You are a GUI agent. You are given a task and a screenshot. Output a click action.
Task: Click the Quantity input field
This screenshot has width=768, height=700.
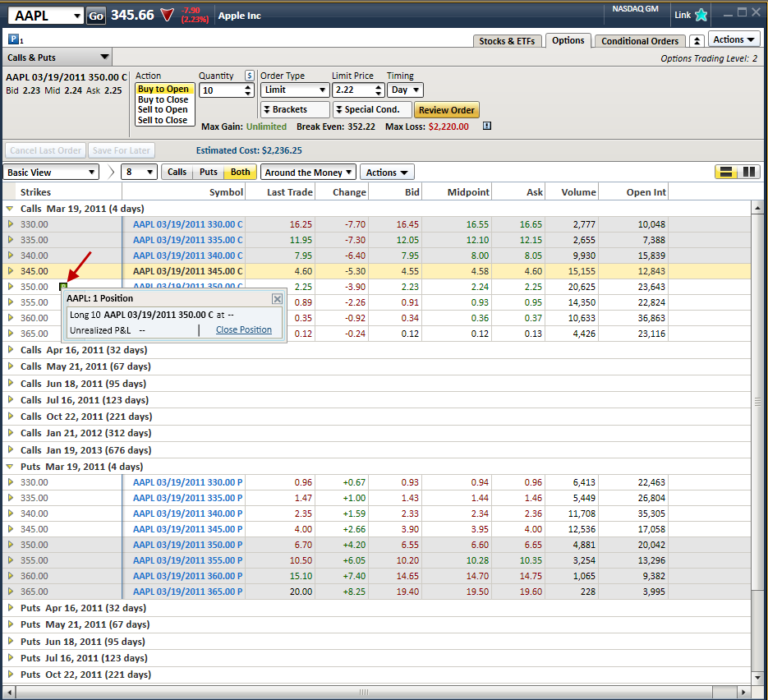pyautogui.click(x=222, y=90)
